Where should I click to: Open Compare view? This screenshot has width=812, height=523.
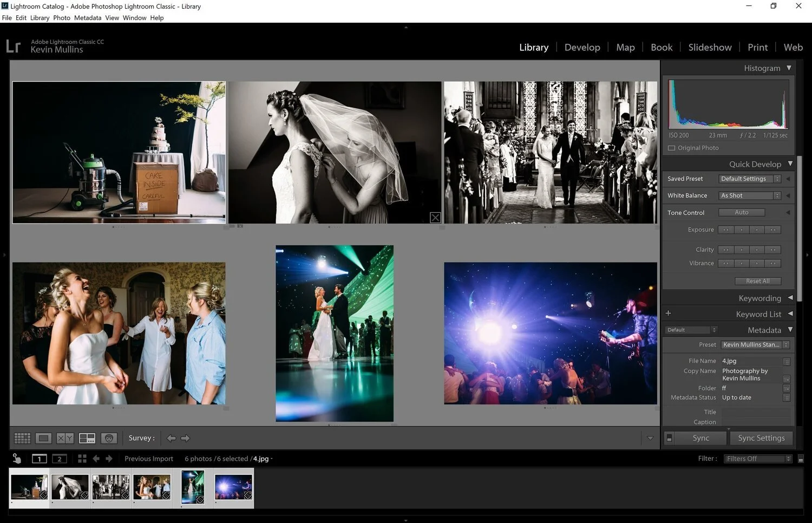click(x=64, y=437)
